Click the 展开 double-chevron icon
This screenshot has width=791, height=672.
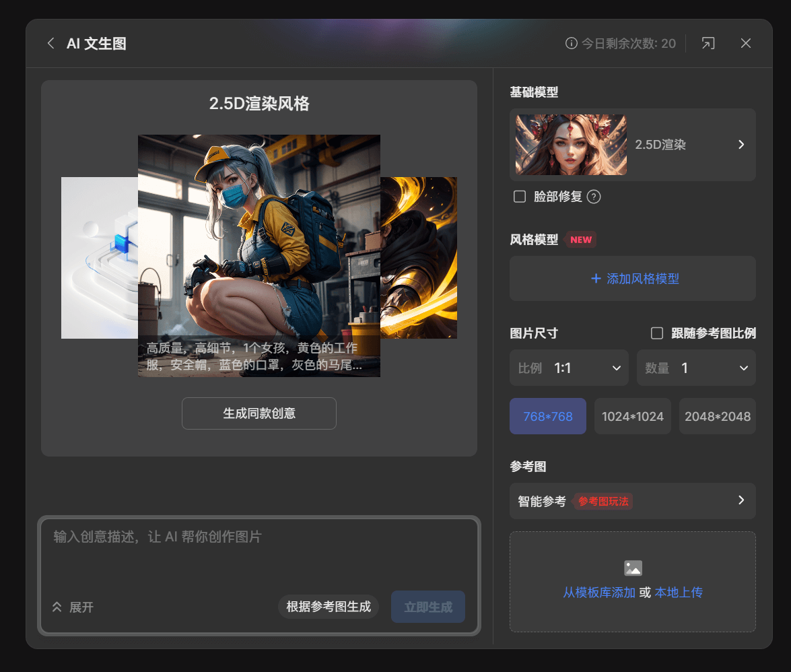[x=57, y=607]
